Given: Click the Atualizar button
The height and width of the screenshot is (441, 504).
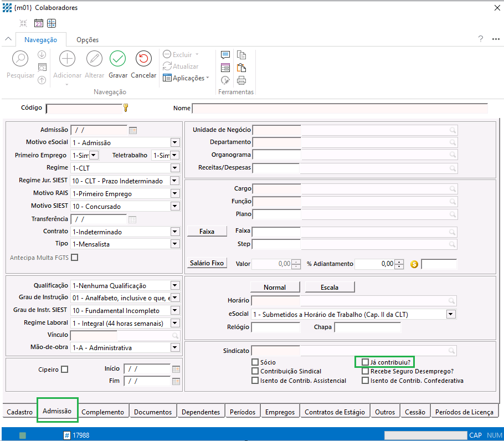Looking at the screenshot, I should click(181, 66).
